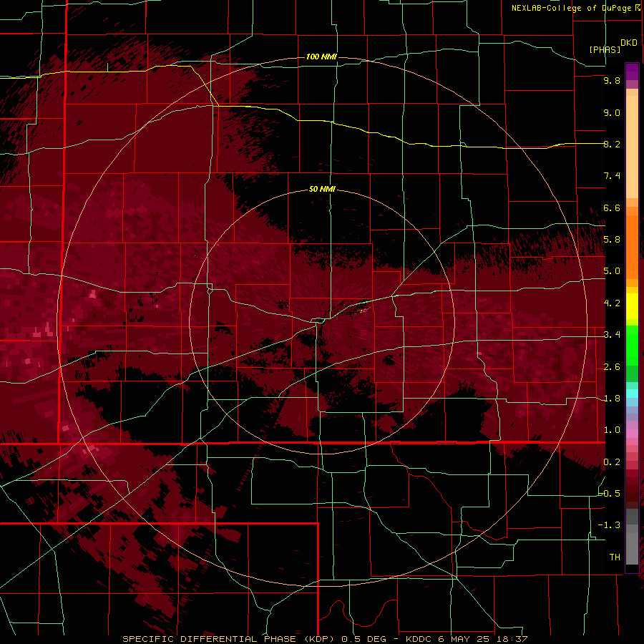Image resolution: width=644 pixels, height=644 pixels.
Task: Click the 2.6 value on the color scale
Action: [612, 367]
